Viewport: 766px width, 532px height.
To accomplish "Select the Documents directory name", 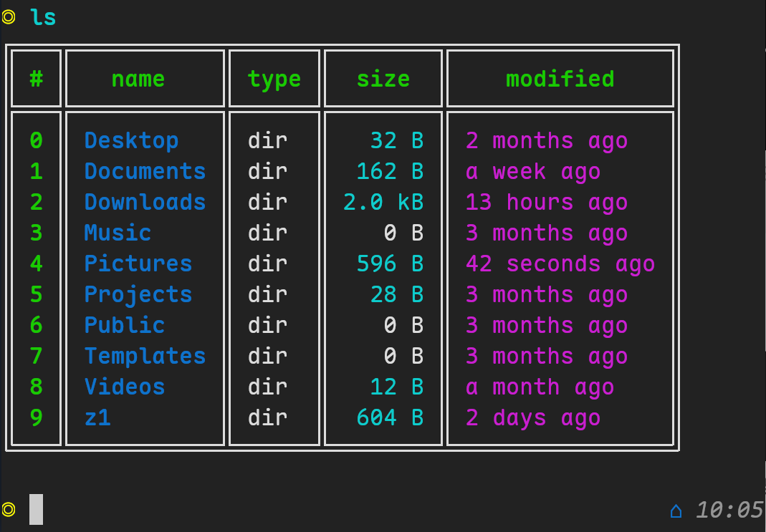I will [x=145, y=171].
